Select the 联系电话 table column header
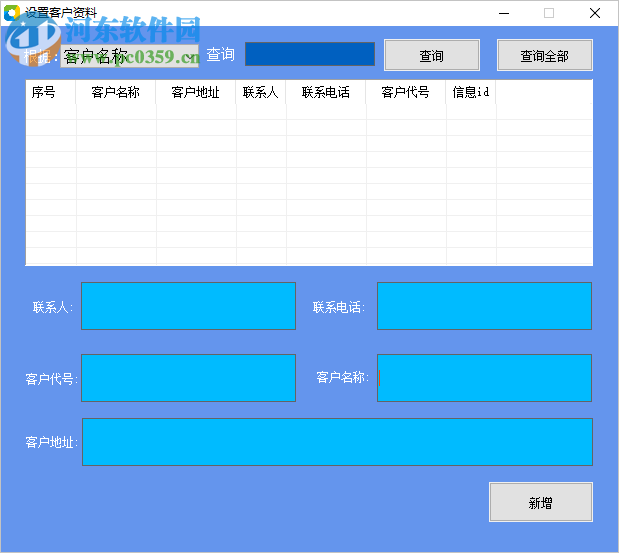Viewport: 619px width, 553px height. click(x=326, y=92)
